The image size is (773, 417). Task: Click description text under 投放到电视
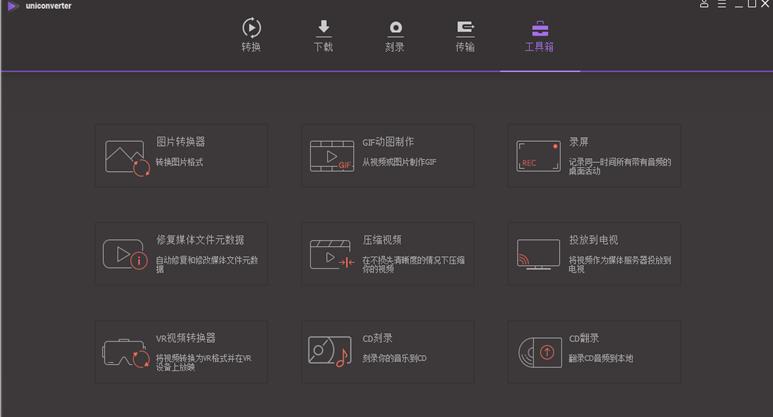pos(620,264)
